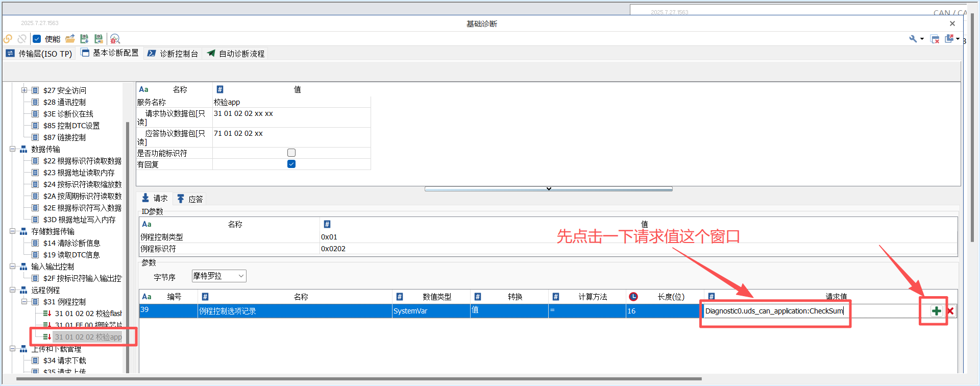The height and width of the screenshot is (386, 980).
Task: Click the bug magnifier debug icon
Action: click(x=115, y=39)
